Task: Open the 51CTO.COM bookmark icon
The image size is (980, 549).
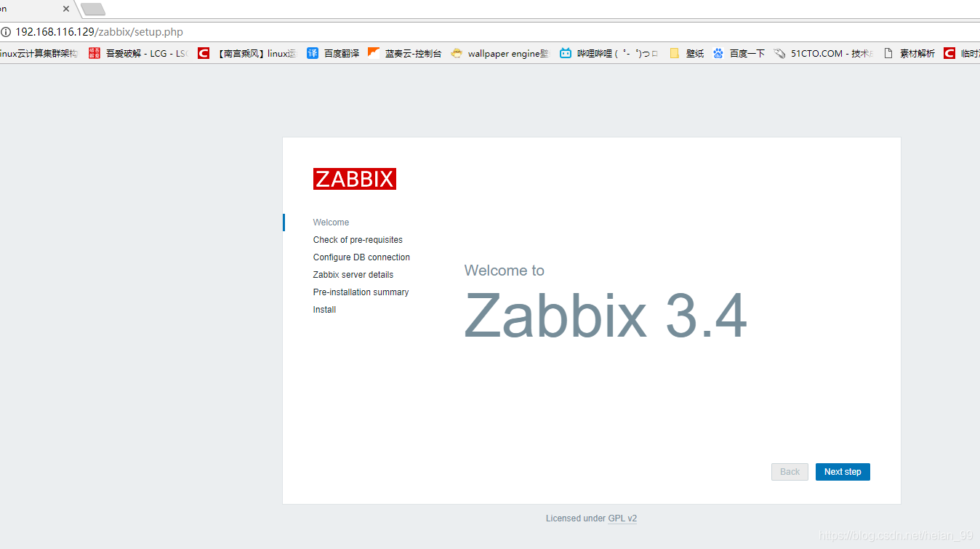Action: pyautogui.click(x=779, y=53)
